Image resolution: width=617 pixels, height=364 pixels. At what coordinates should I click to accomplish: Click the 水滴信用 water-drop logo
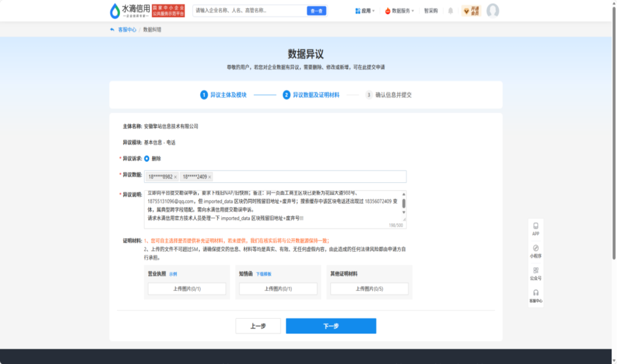tap(130, 11)
